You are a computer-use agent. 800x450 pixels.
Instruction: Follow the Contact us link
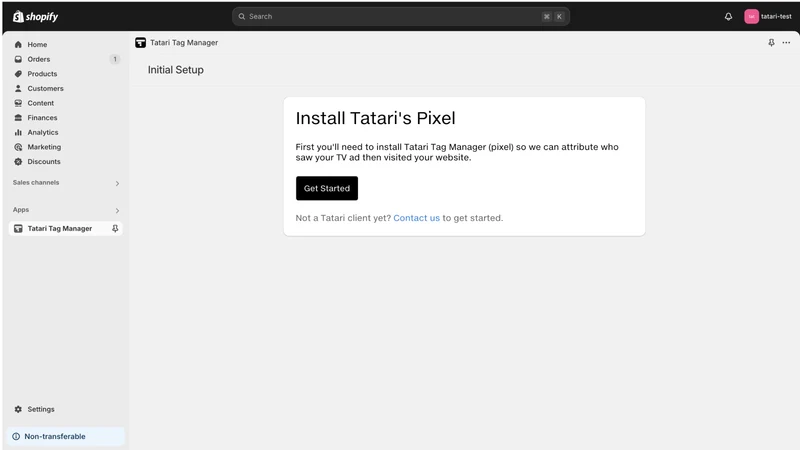416,218
